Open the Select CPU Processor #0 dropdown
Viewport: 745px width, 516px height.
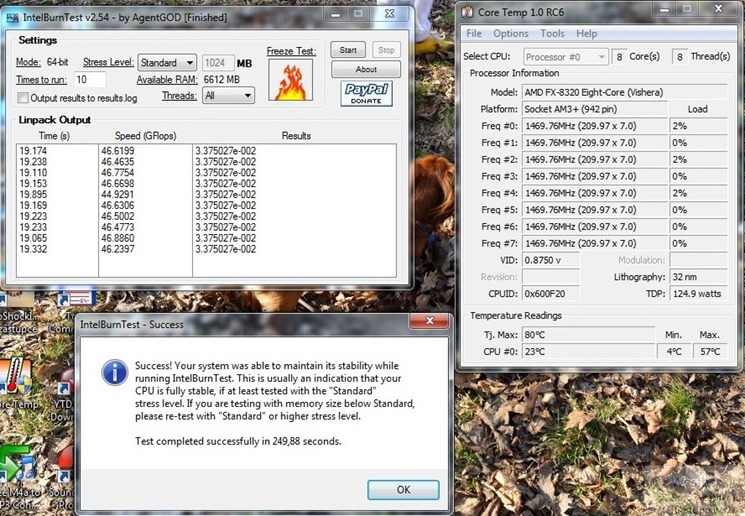click(566, 57)
